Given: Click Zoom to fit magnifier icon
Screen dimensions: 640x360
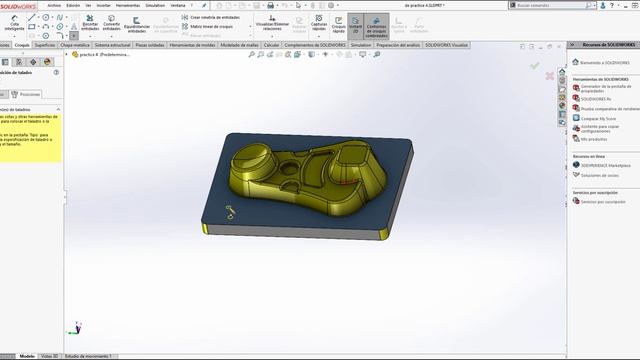Looking at the screenshot, I should pos(251,54).
